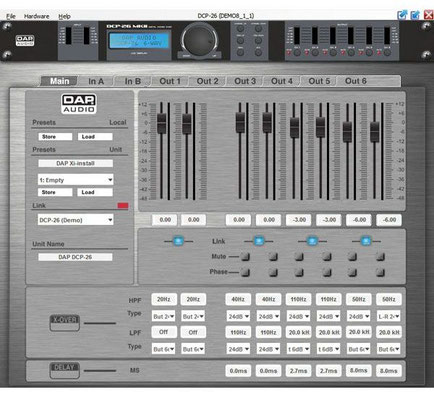Switch to the Out 1 tab
434x400 pixels.
[170, 81]
